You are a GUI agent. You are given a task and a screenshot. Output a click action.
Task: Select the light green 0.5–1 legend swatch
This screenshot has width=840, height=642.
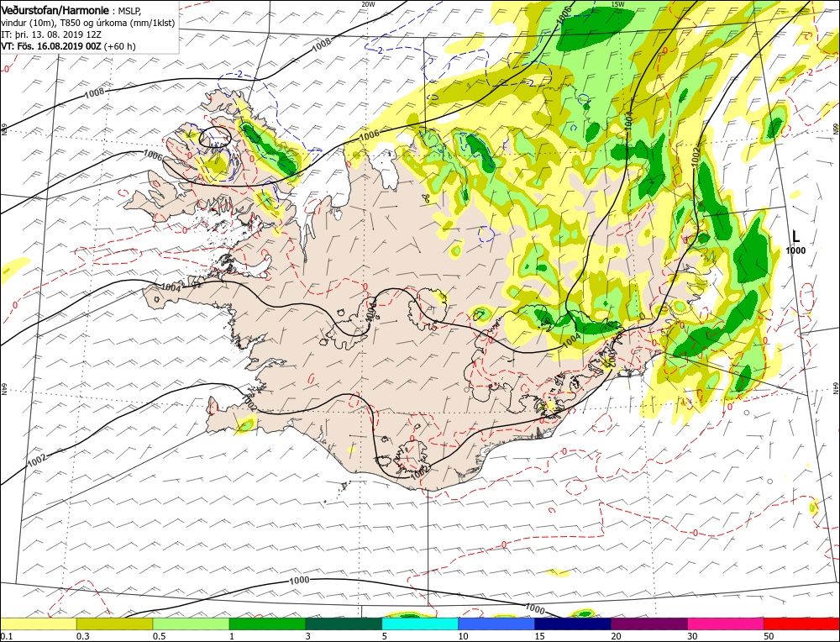click(x=192, y=624)
